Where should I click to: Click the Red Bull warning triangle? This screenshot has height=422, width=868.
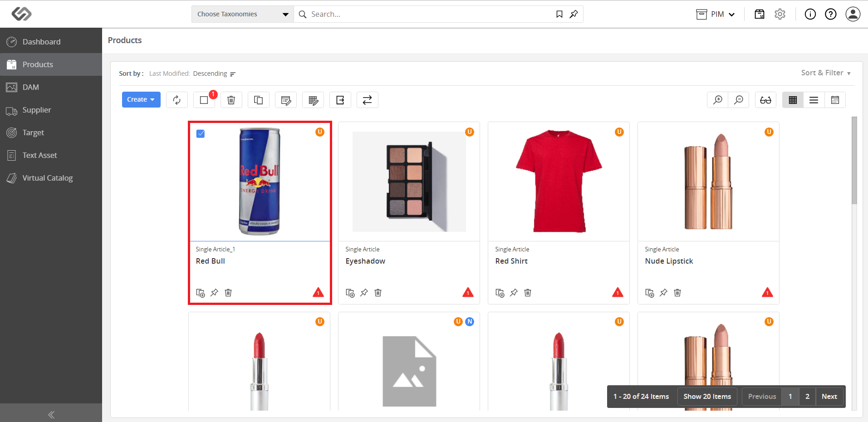click(319, 292)
